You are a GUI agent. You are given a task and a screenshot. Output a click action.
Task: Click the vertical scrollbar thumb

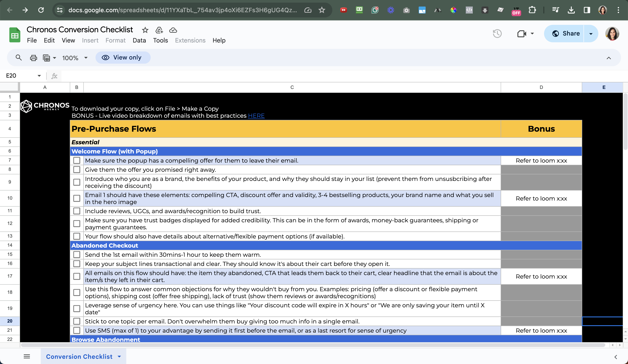pos(625,122)
